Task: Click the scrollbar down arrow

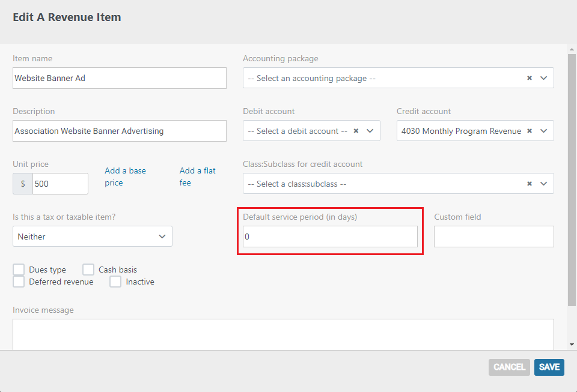Action: (x=572, y=345)
